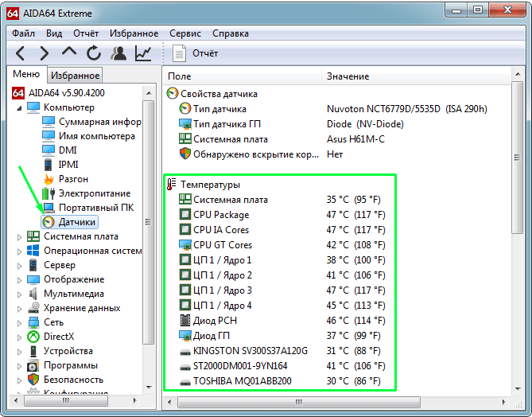Open the Сервис menu
This screenshot has width=532, height=417.
[x=185, y=33]
